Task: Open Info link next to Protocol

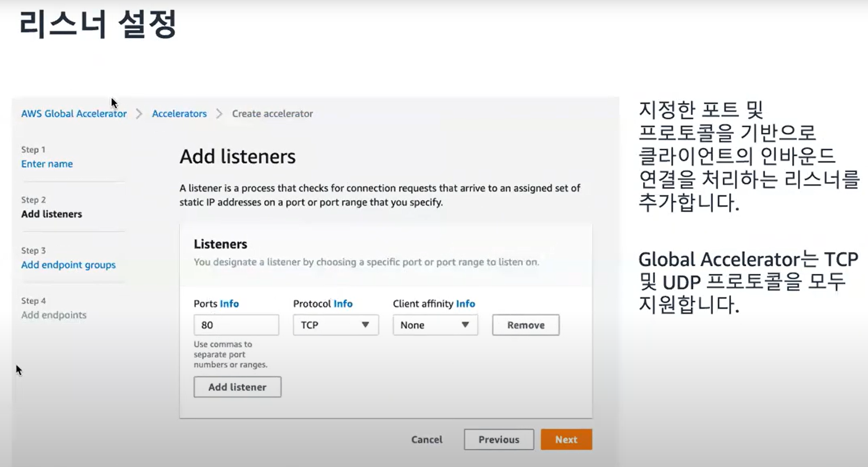Action: point(343,304)
